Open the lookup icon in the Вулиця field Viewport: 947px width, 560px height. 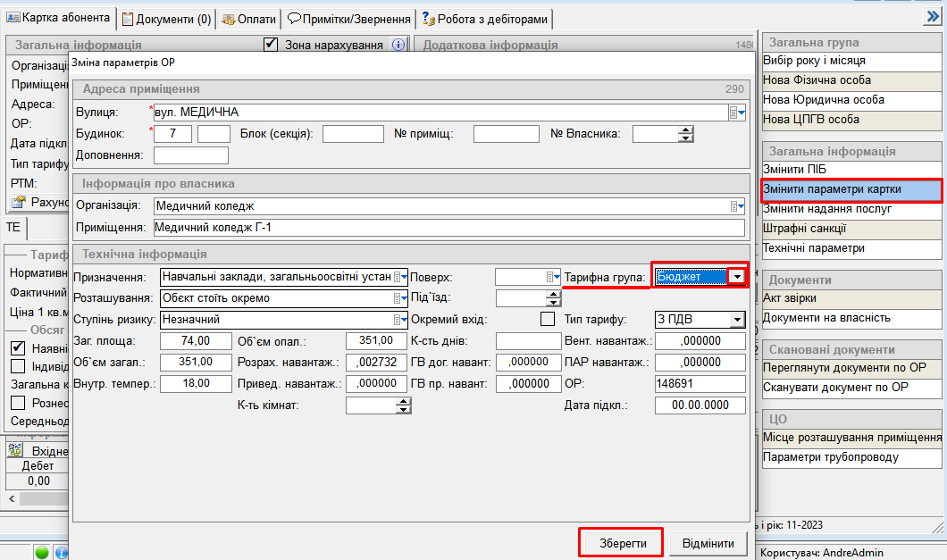coord(736,113)
